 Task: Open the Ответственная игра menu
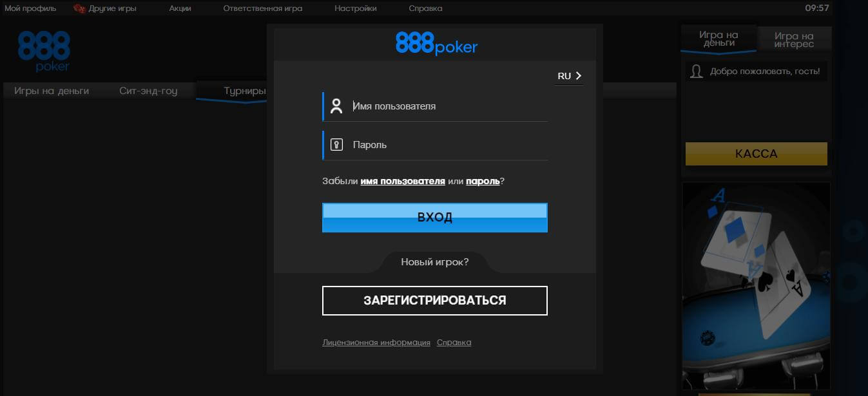[262, 9]
